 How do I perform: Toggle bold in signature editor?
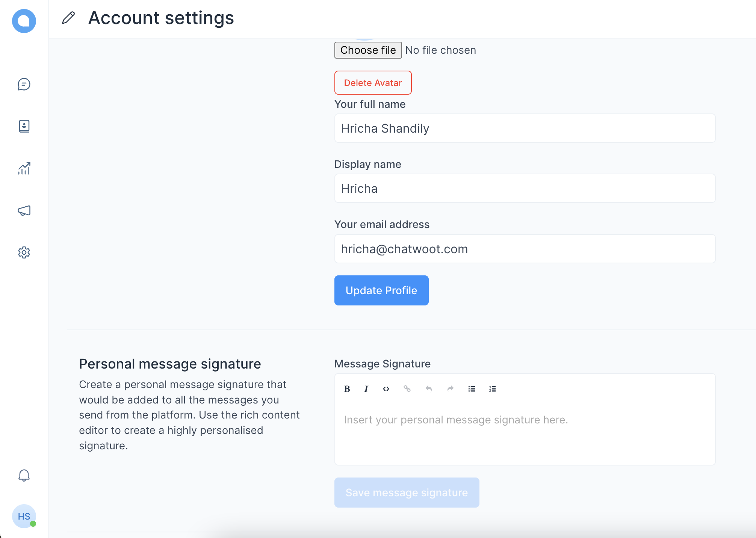tap(347, 389)
